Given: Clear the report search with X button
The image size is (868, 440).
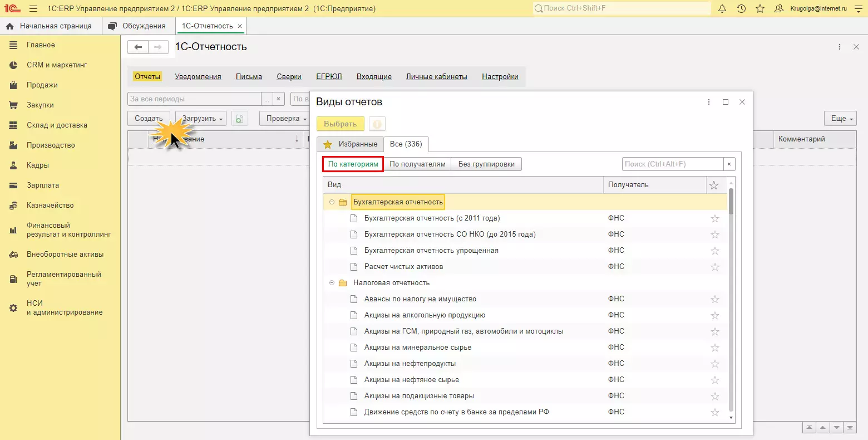Looking at the screenshot, I should coord(729,164).
